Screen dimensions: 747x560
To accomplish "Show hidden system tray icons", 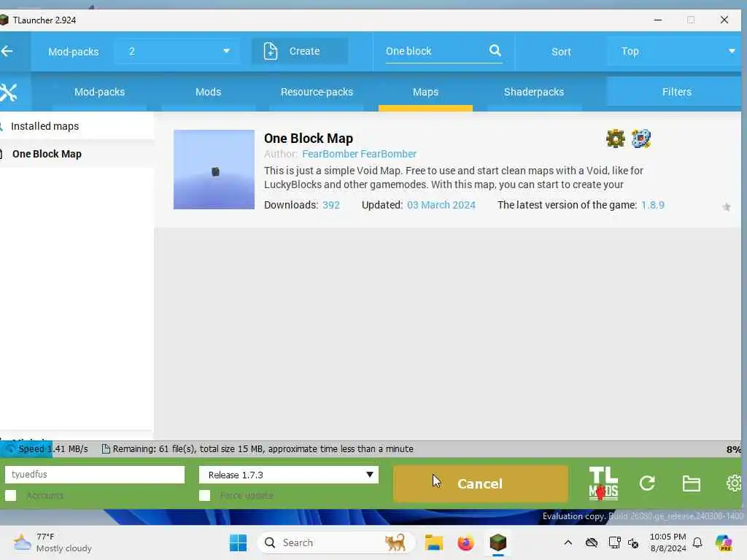I will (x=568, y=542).
